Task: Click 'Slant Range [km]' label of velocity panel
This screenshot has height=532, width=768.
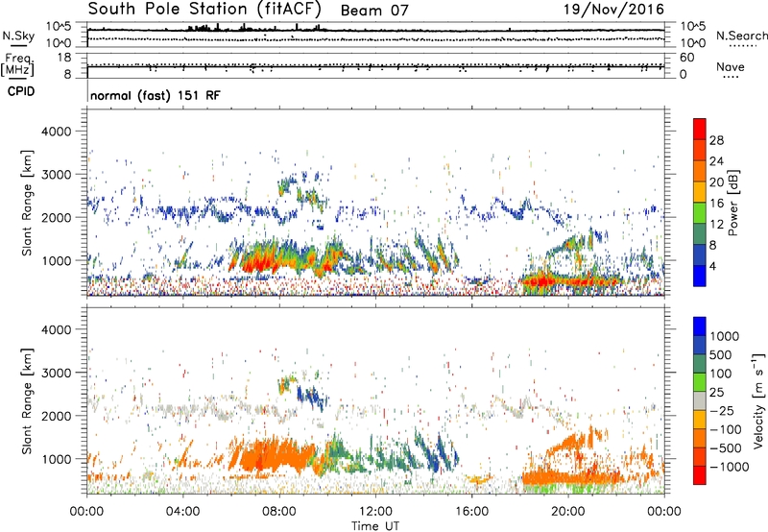Action: coord(27,400)
